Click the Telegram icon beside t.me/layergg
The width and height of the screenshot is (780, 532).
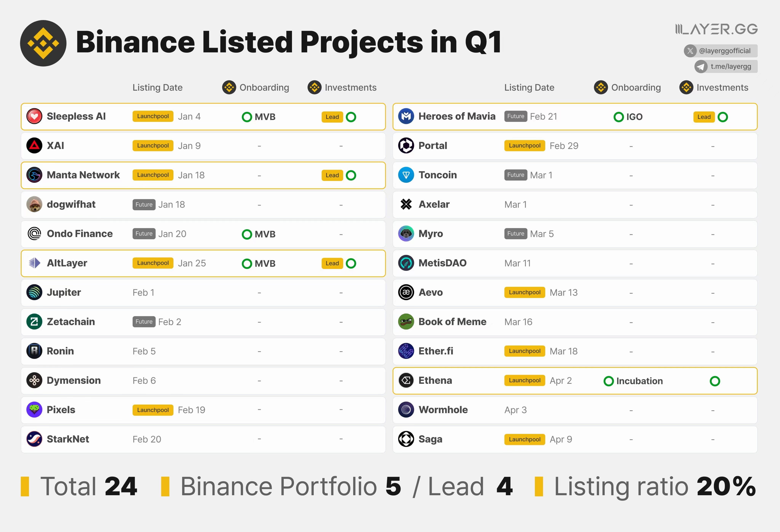[701, 66]
